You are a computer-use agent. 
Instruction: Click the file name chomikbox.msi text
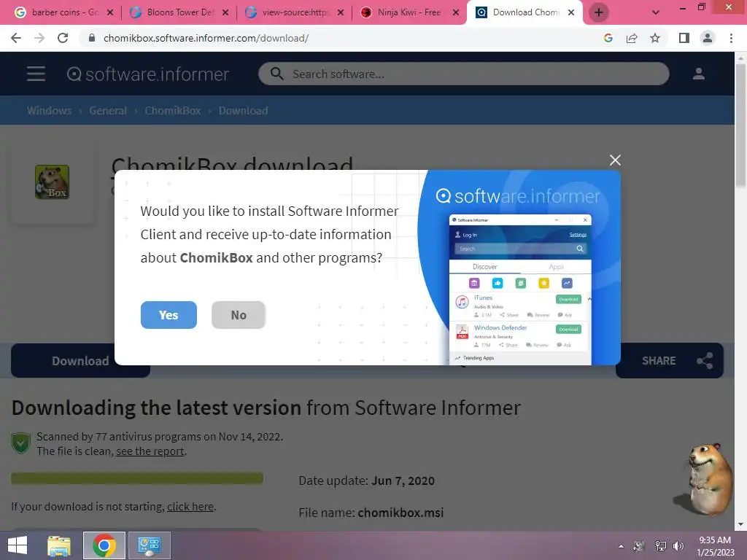tap(400, 513)
